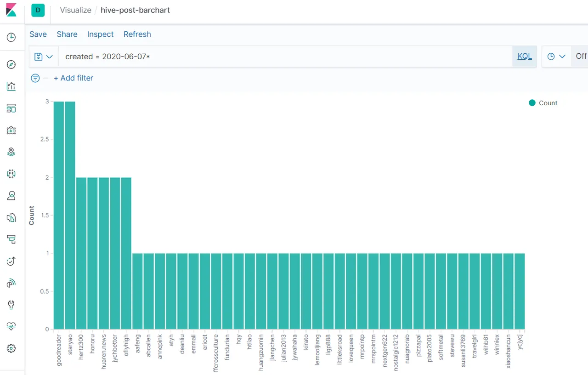Expand the saved query dropdown
588x375 pixels.
pyautogui.click(x=44, y=57)
